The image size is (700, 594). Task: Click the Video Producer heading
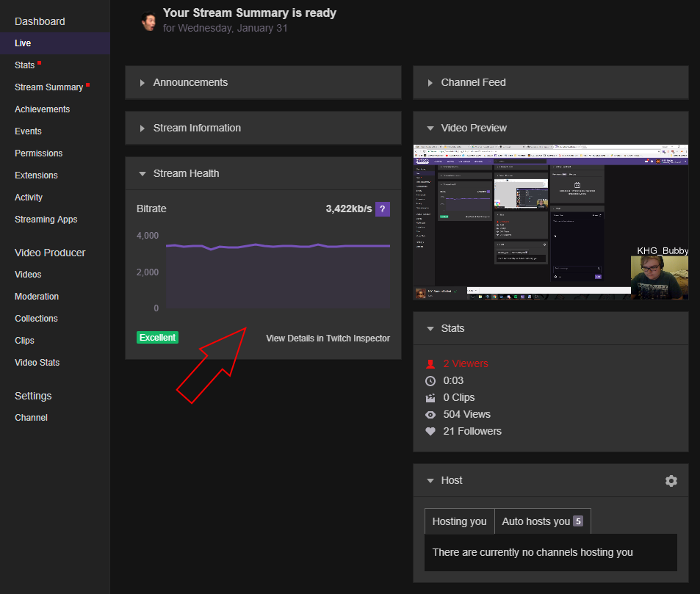point(50,253)
